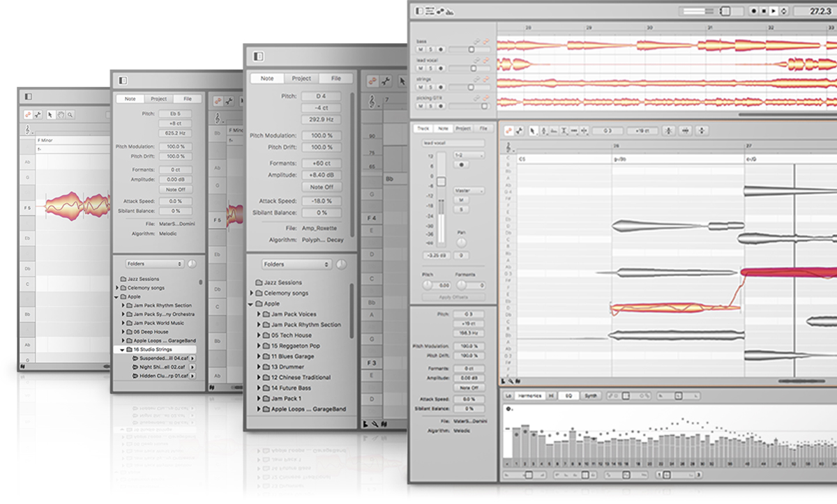Arm recording on the bass track
This screenshot has height=504, width=837.
tap(440, 49)
